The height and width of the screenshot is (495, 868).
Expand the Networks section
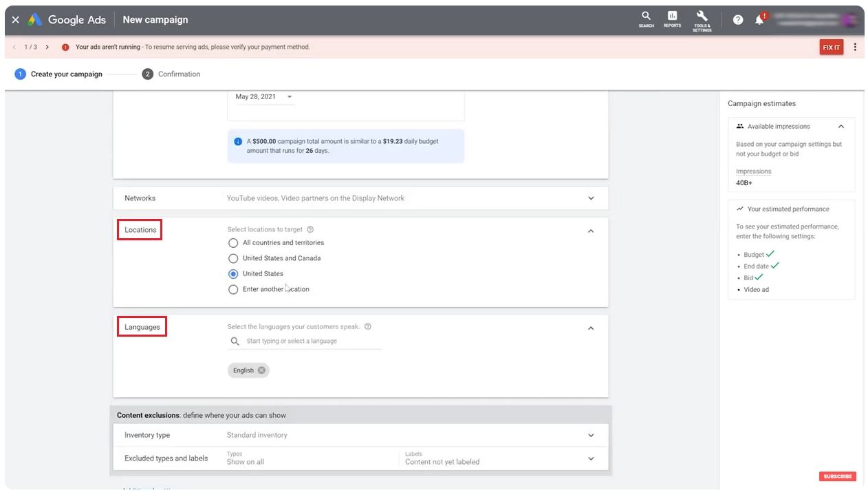point(590,198)
